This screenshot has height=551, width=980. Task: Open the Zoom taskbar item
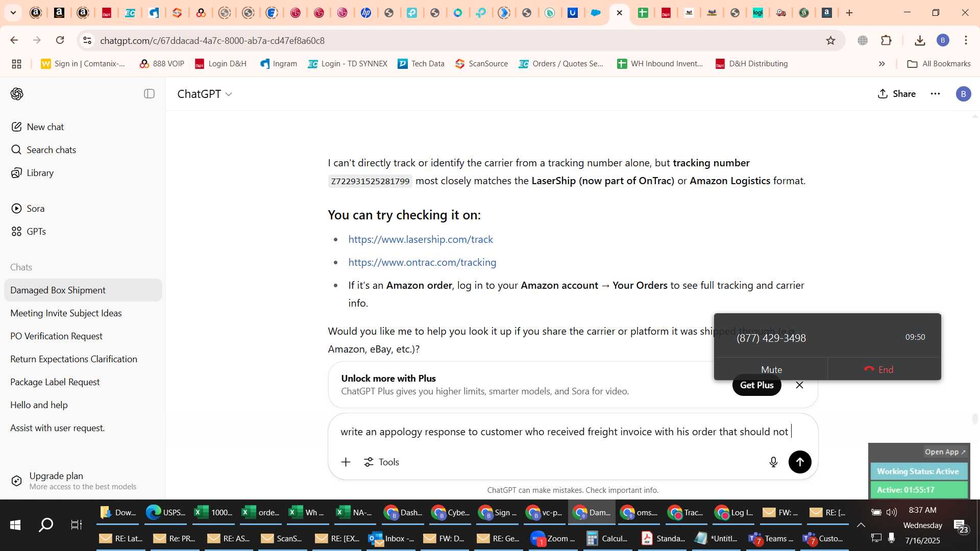pos(553,538)
